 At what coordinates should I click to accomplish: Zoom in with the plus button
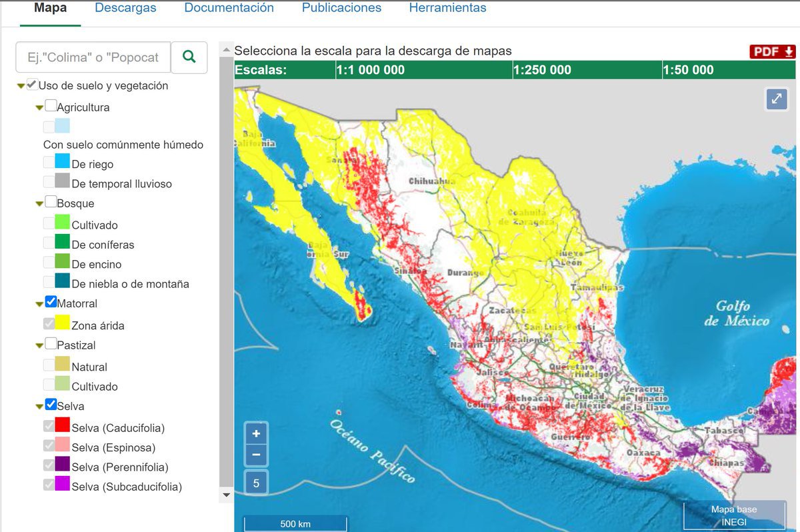pos(256,433)
